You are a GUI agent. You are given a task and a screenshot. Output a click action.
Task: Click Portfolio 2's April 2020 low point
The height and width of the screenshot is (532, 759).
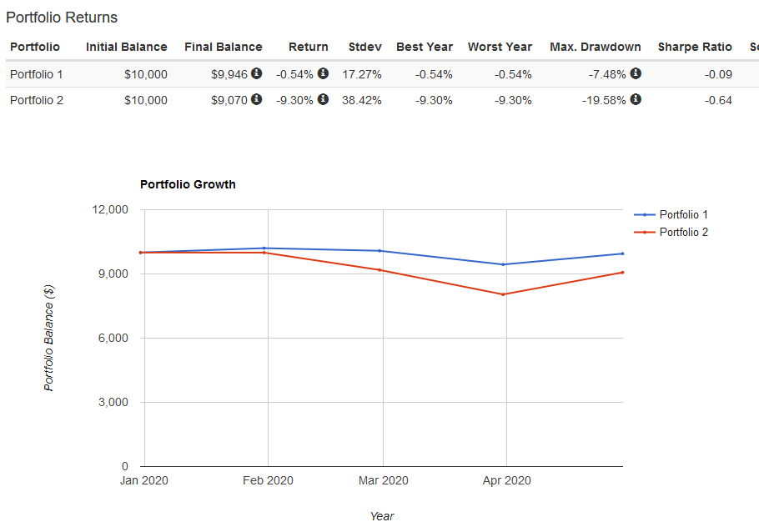tap(504, 294)
